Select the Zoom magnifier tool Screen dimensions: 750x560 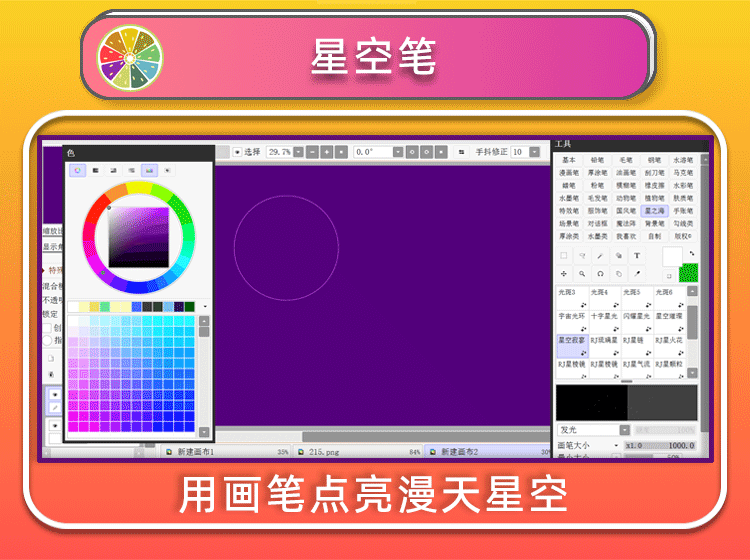tap(582, 274)
